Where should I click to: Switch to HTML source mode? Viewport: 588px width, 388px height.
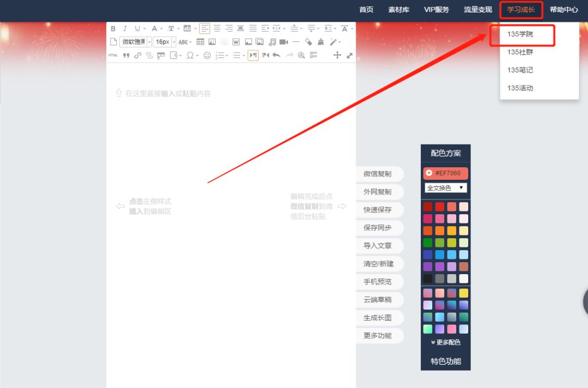pyautogui.click(x=113, y=56)
